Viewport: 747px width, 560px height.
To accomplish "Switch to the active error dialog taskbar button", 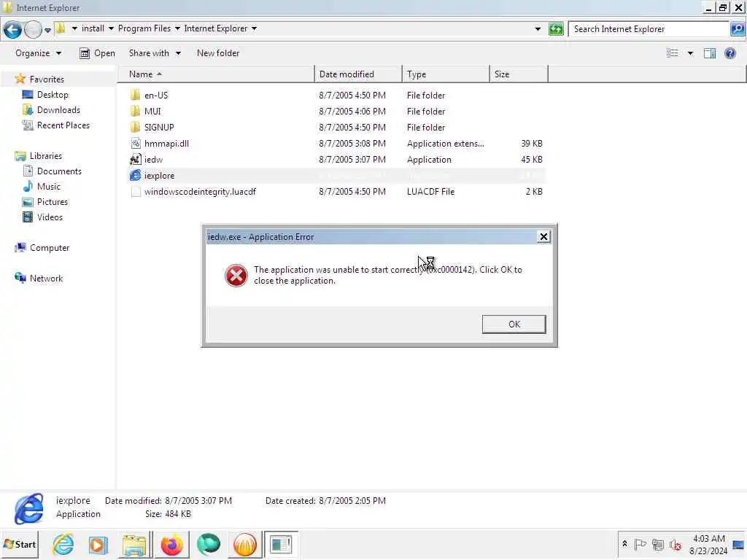I will 281,545.
